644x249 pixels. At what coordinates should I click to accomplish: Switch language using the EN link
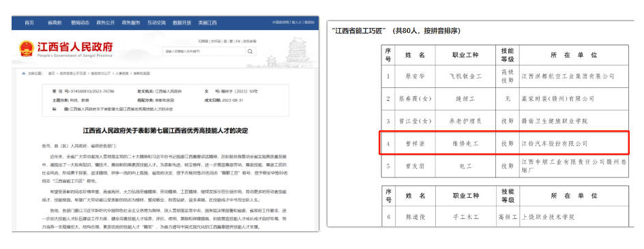point(238,42)
